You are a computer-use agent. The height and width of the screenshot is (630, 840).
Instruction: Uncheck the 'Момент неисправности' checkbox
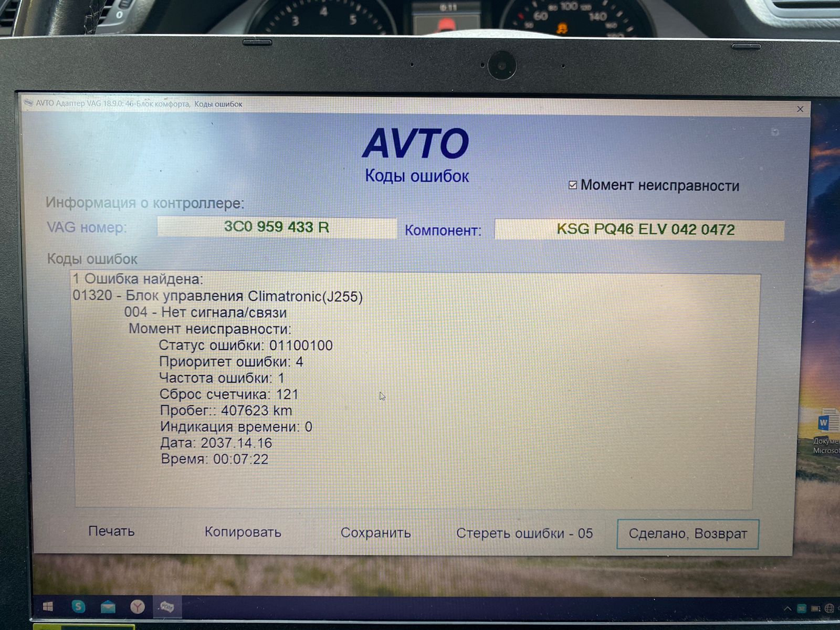pyautogui.click(x=573, y=185)
